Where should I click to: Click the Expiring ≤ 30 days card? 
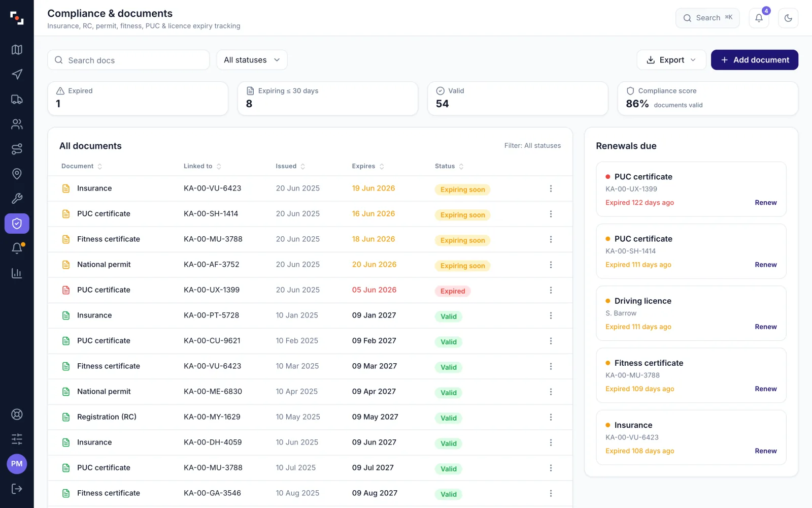[327, 99]
